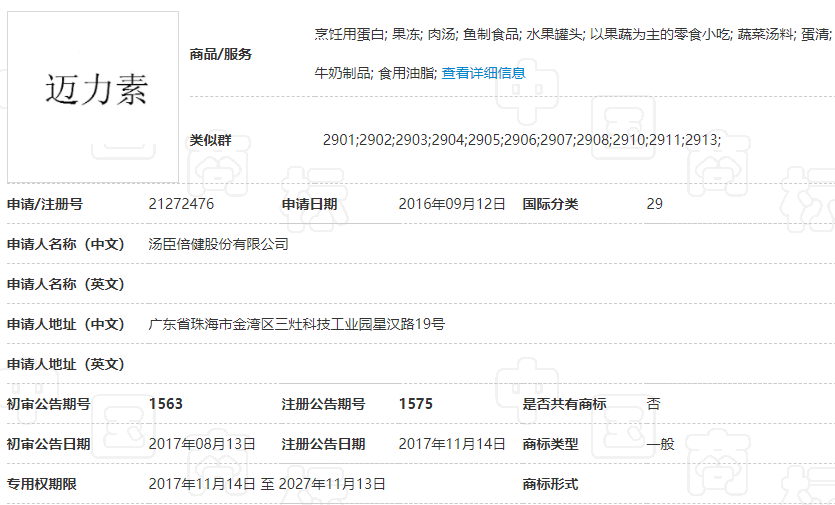Select applicant name 汤臣倍健股份有限公司
The height and width of the screenshot is (505, 835).
point(218,244)
